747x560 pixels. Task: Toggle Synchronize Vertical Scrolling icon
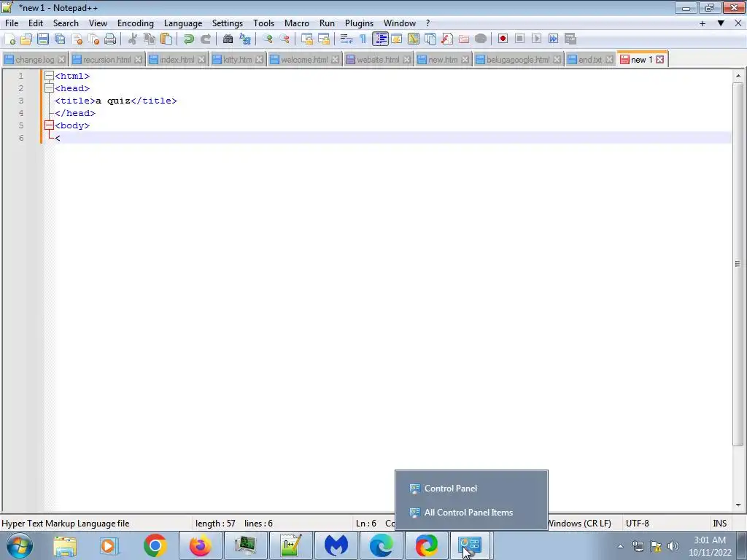click(x=307, y=39)
